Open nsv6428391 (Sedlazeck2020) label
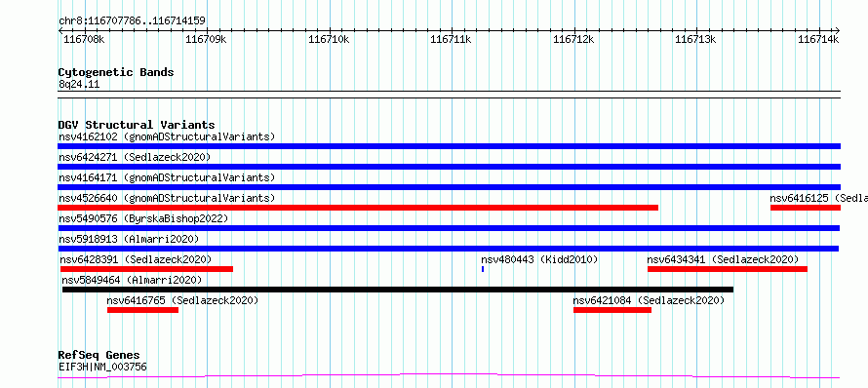Viewport: 868px width, 388px height. pyautogui.click(x=136, y=259)
